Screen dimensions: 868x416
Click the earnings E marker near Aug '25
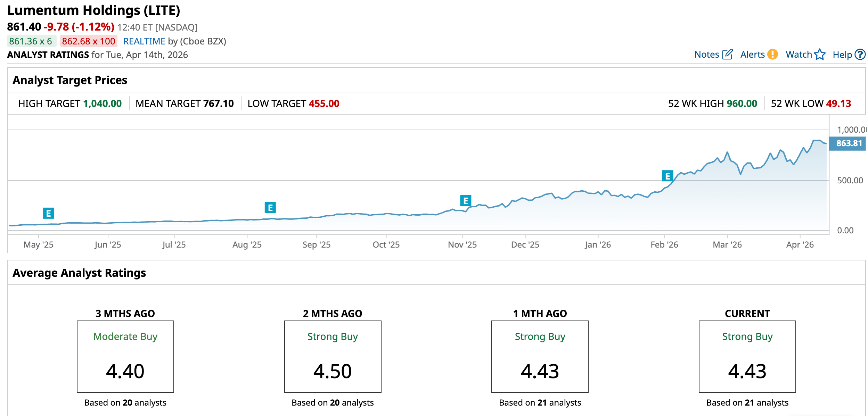pyautogui.click(x=270, y=208)
